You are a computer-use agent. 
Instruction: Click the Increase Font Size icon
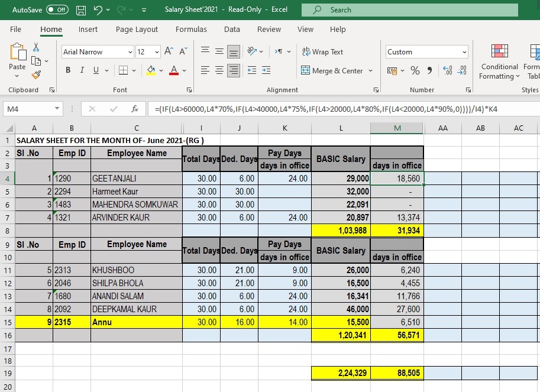169,52
